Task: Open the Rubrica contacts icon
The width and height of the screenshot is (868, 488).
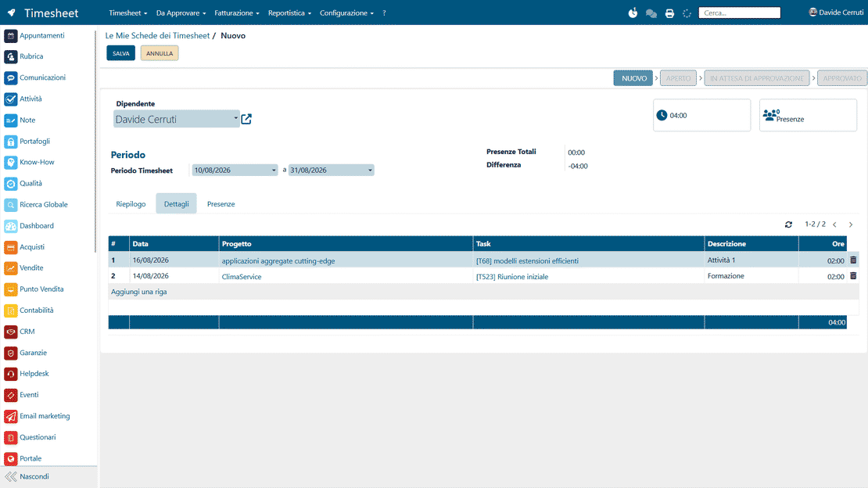Action: coord(10,57)
